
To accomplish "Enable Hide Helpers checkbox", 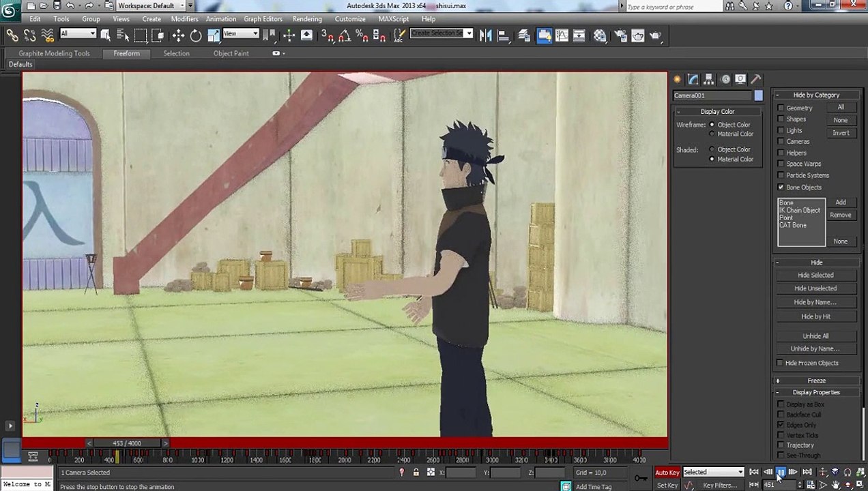I will point(781,153).
